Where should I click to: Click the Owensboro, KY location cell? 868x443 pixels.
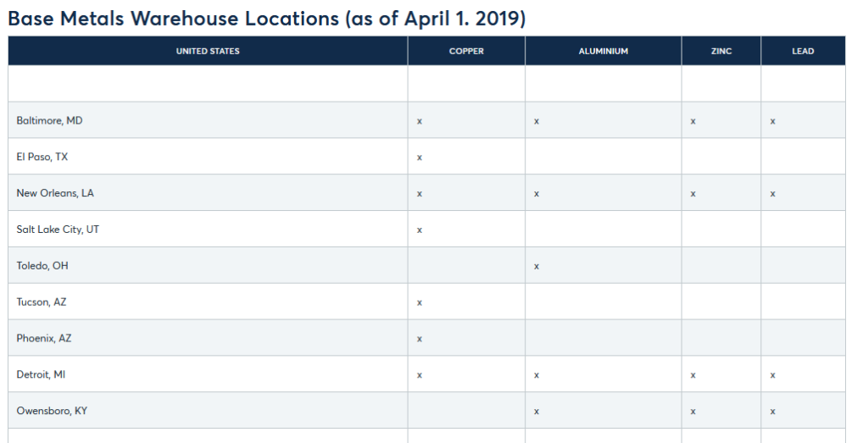(52, 411)
